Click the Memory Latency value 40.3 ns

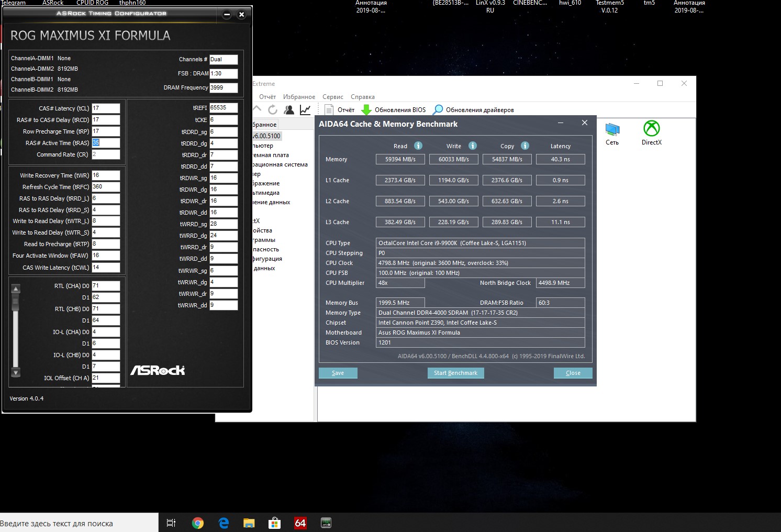click(x=561, y=159)
